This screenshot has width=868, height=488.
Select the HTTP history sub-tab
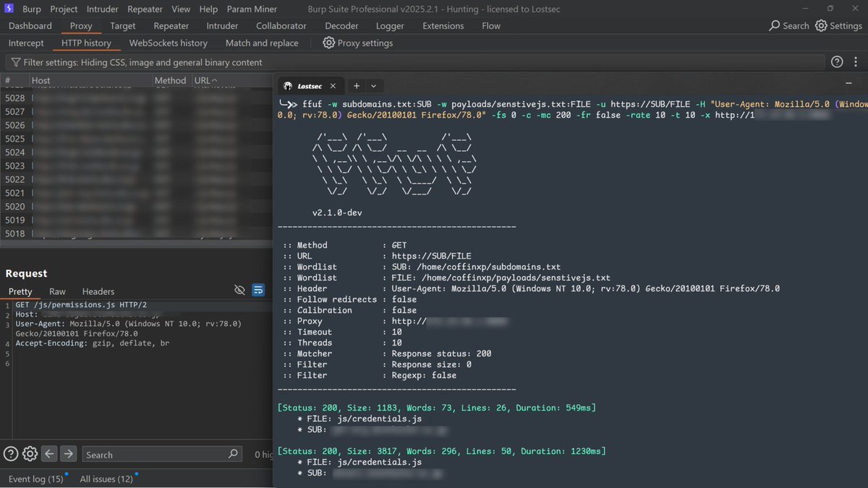pyautogui.click(x=86, y=43)
